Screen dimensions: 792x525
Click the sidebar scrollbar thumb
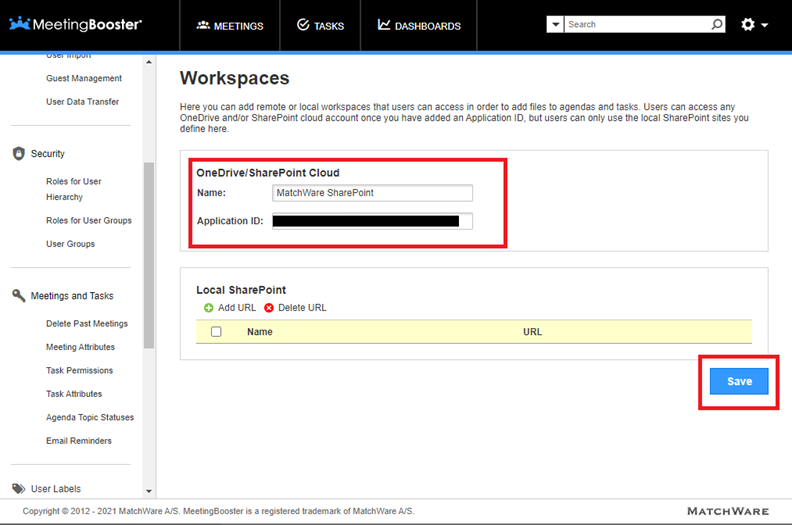click(148, 255)
